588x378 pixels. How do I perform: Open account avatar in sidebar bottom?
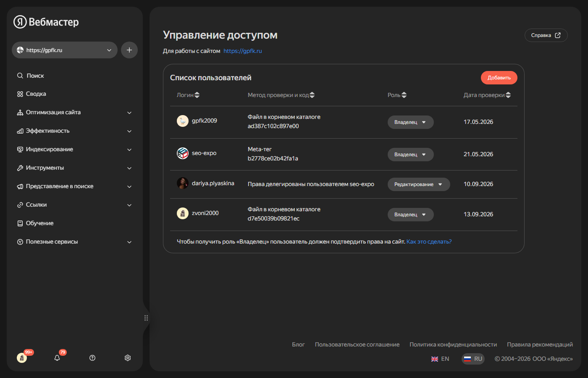(22, 358)
